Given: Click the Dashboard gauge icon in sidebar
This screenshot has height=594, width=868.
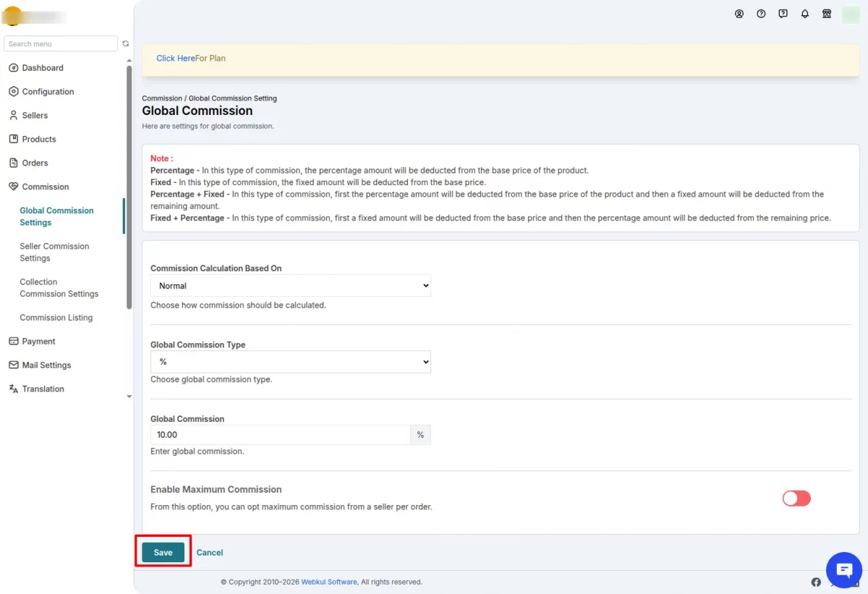Looking at the screenshot, I should tap(13, 68).
